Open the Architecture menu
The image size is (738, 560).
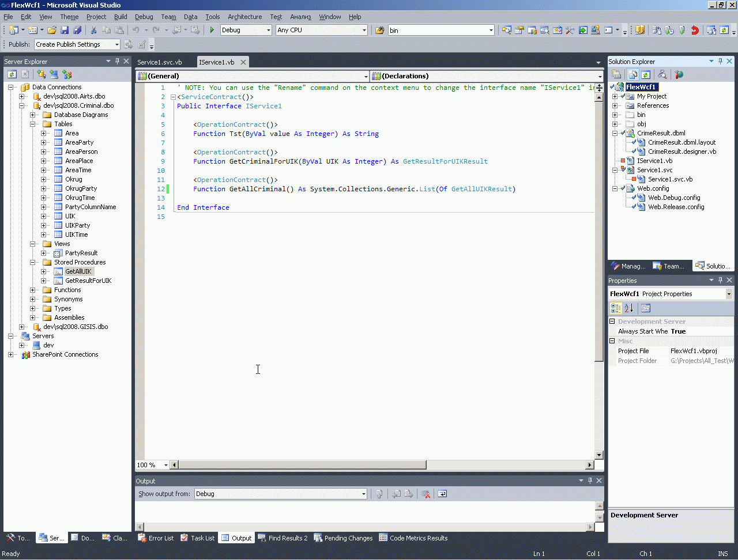[244, 17]
